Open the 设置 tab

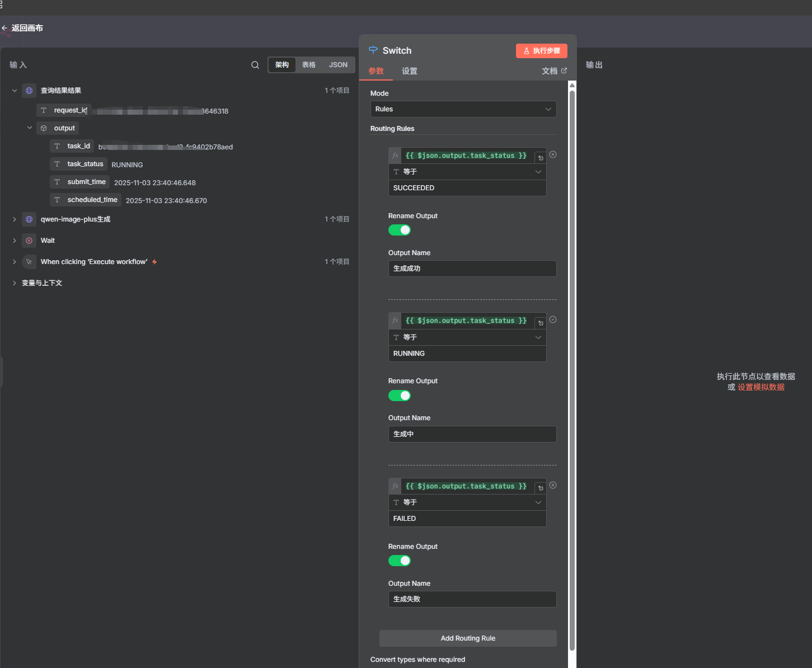pos(410,71)
